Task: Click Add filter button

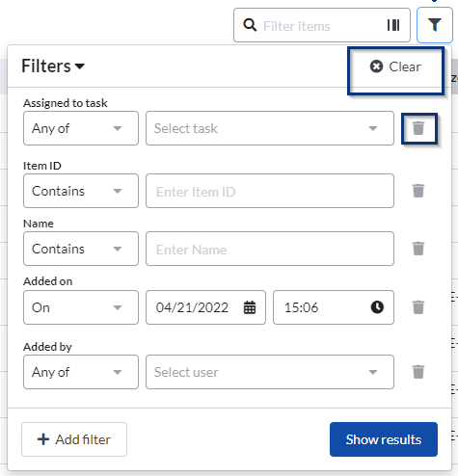Action: pos(74,439)
